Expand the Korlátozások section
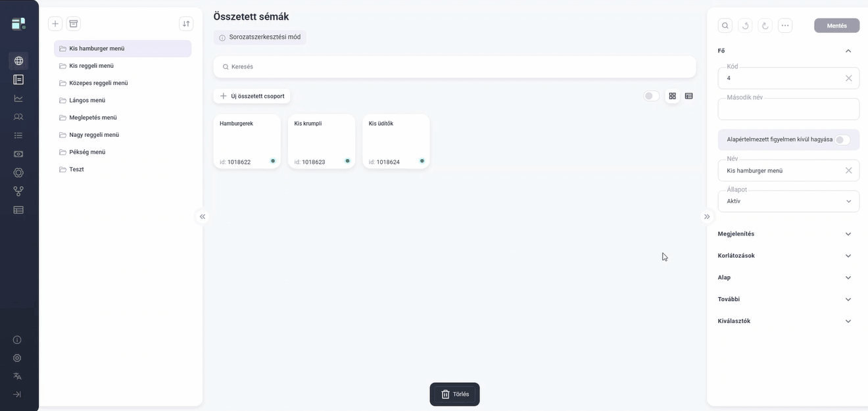This screenshot has height=411, width=868. [784, 256]
